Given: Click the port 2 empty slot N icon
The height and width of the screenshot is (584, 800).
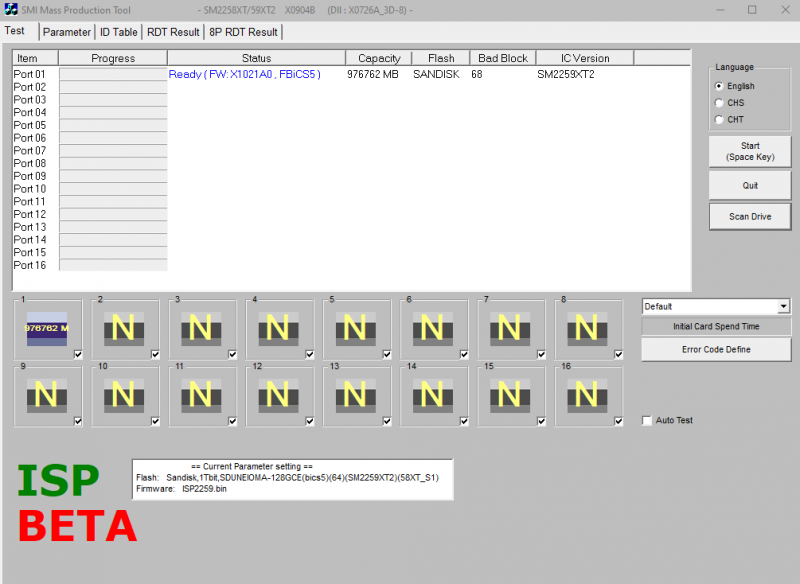Looking at the screenshot, I should pos(123,328).
